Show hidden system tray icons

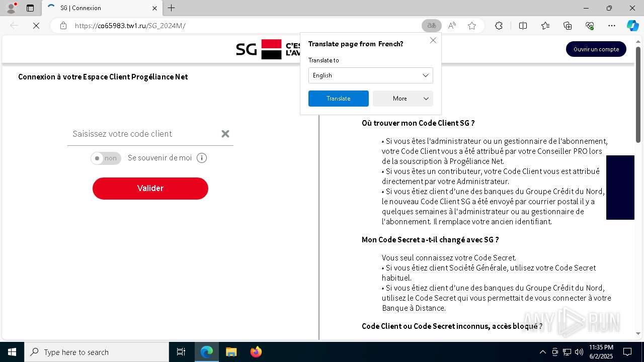click(x=542, y=352)
